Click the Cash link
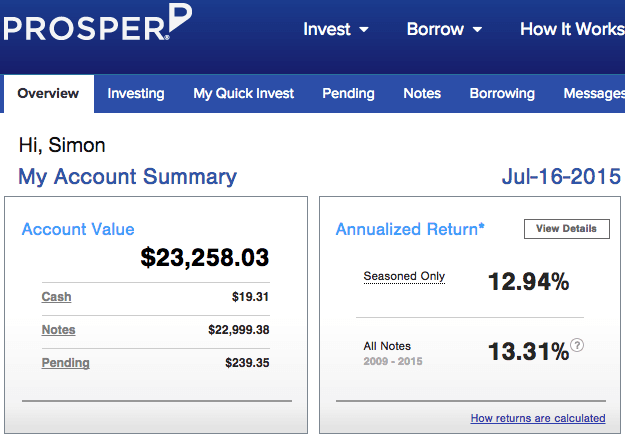 pos(56,297)
